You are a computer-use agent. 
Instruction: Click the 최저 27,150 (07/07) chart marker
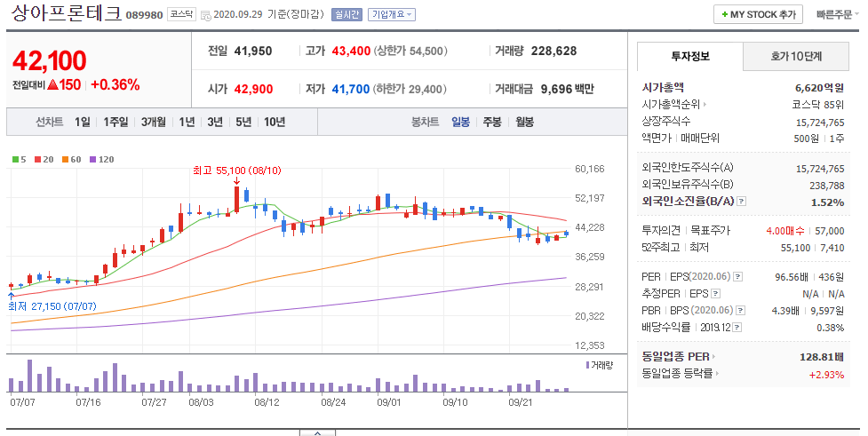pos(52,306)
